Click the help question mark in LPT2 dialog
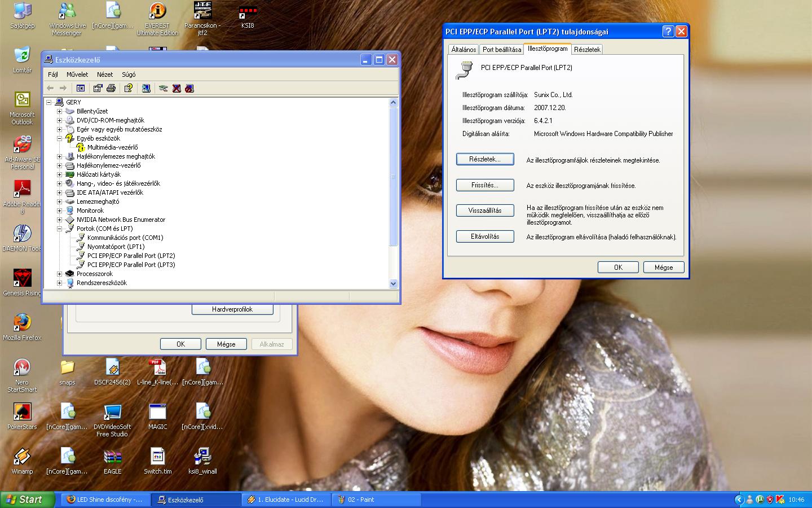Screen dimensions: 812x508 (x=668, y=31)
